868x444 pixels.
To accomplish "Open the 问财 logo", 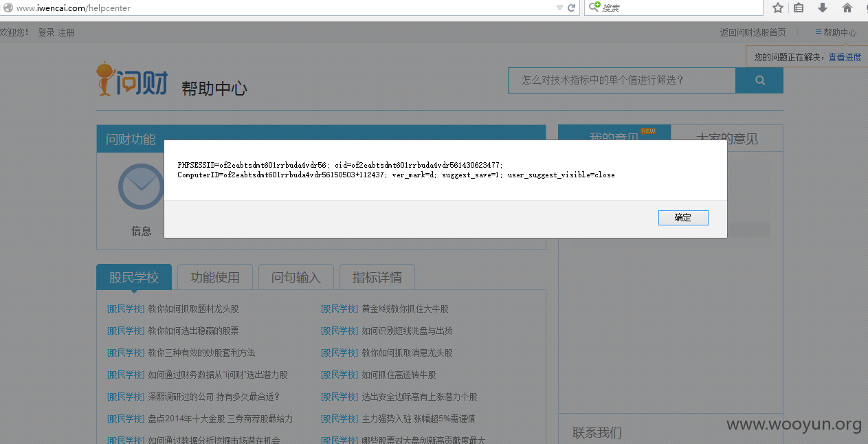I will (x=132, y=79).
